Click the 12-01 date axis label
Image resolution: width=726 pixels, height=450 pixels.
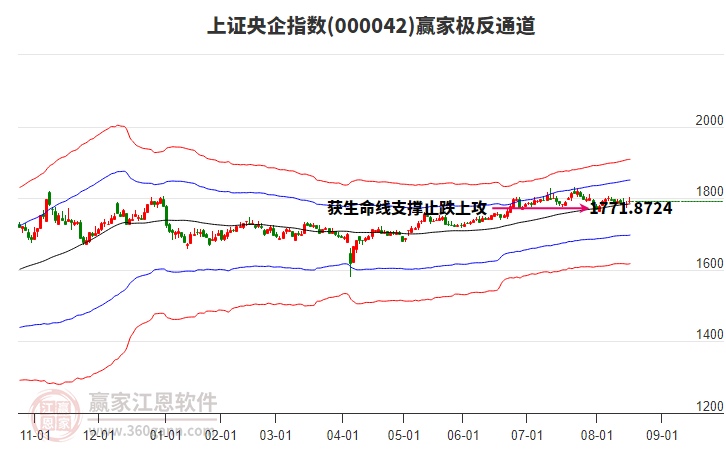99,436
